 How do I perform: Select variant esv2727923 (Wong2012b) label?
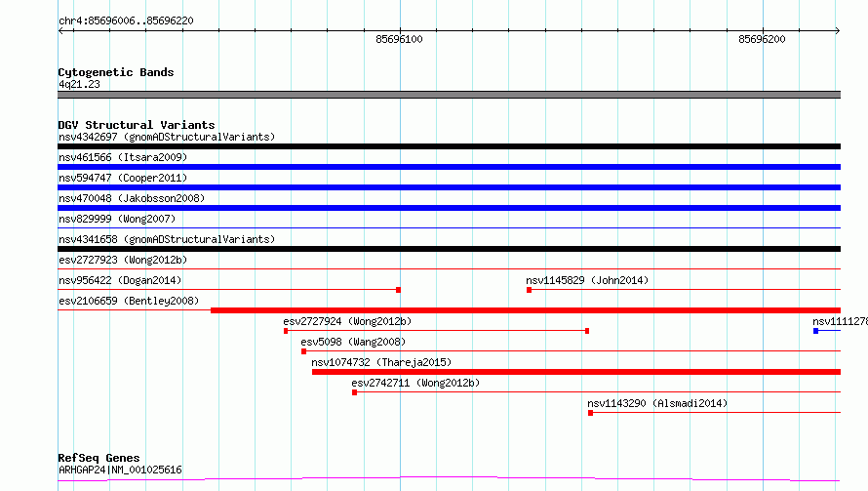(x=123, y=260)
